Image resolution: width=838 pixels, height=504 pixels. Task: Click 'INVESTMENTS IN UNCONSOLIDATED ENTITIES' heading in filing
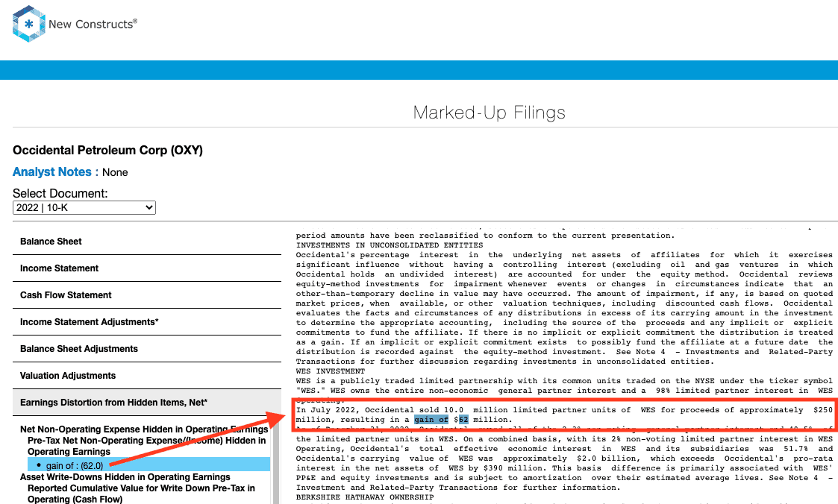[390, 245]
